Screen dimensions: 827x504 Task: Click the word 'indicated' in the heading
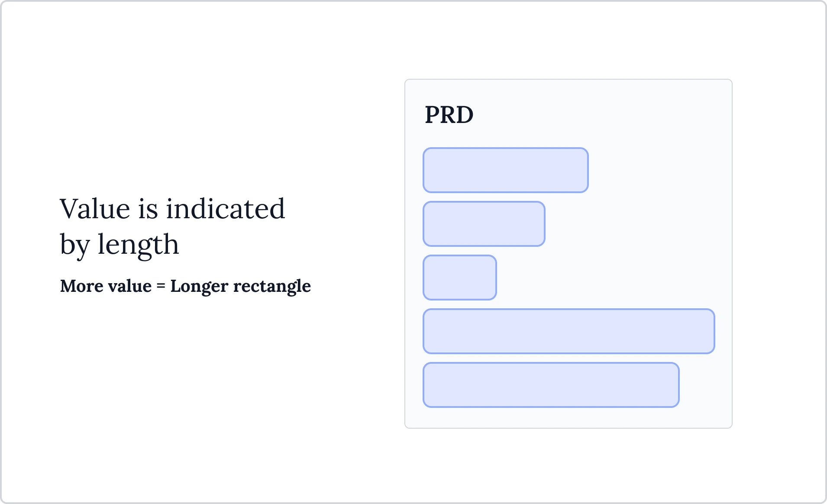225,209
